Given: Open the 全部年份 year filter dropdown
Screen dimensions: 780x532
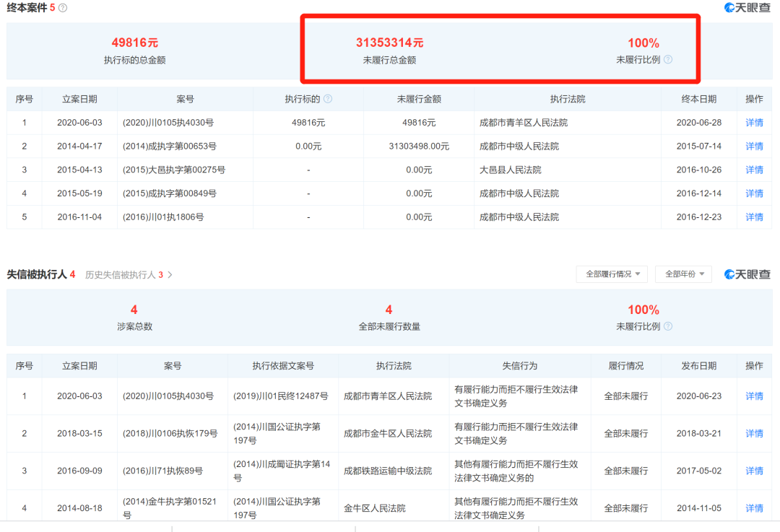Looking at the screenshot, I should pos(683,274).
